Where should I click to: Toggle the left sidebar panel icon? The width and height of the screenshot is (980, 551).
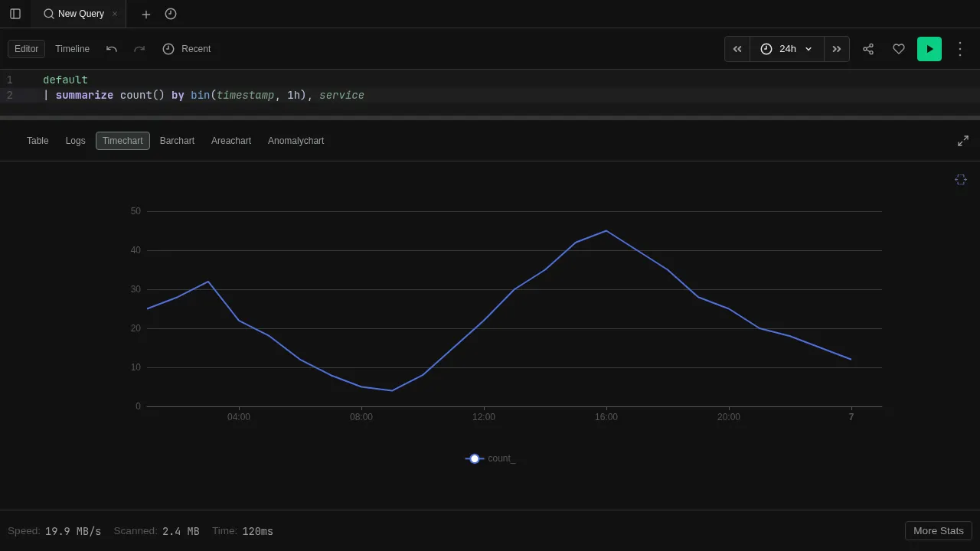[15, 14]
